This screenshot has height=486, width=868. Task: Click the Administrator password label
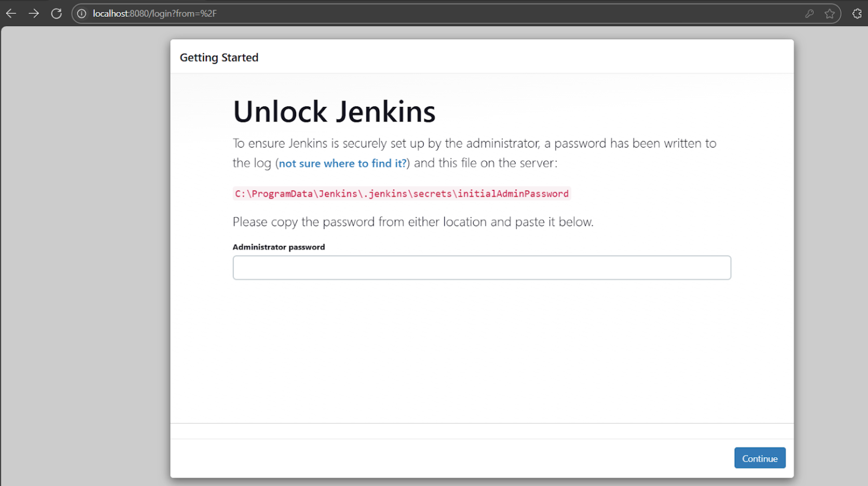(279, 247)
